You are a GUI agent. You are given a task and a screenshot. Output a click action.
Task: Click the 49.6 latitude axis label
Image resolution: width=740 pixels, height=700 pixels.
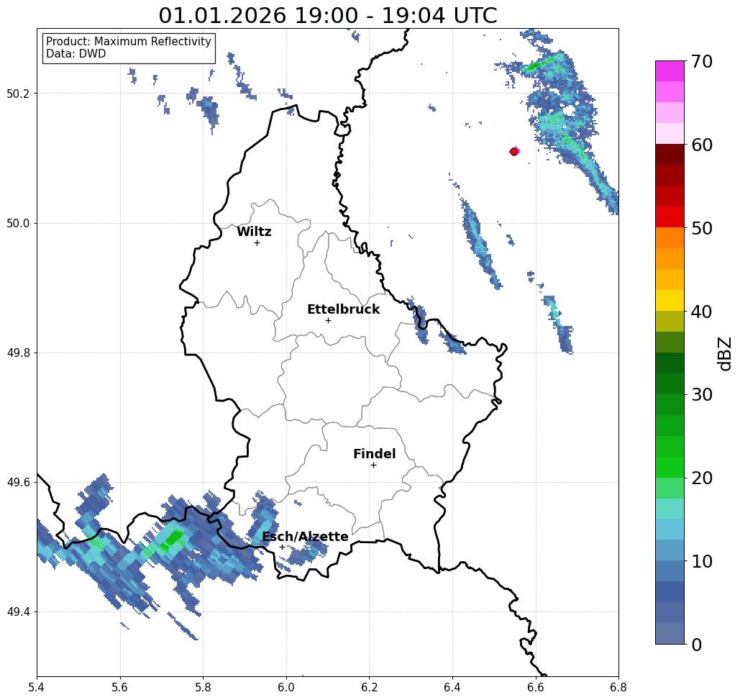(x=18, y=483)
